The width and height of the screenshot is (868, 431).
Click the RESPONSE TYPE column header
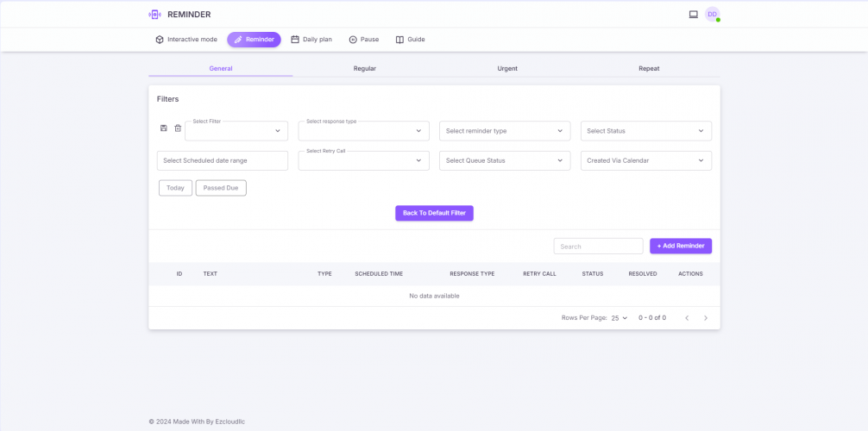[472, 274]
